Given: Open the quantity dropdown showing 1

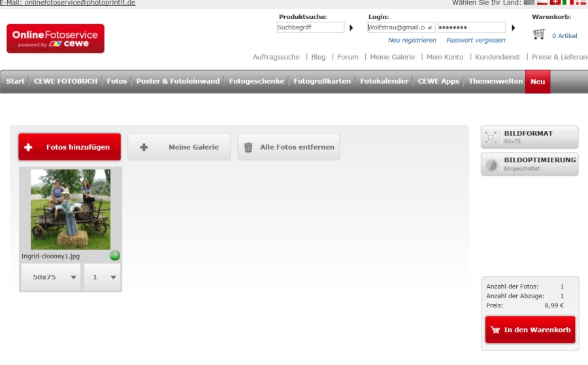Looking at the screenshot, I should coord(102,277).
